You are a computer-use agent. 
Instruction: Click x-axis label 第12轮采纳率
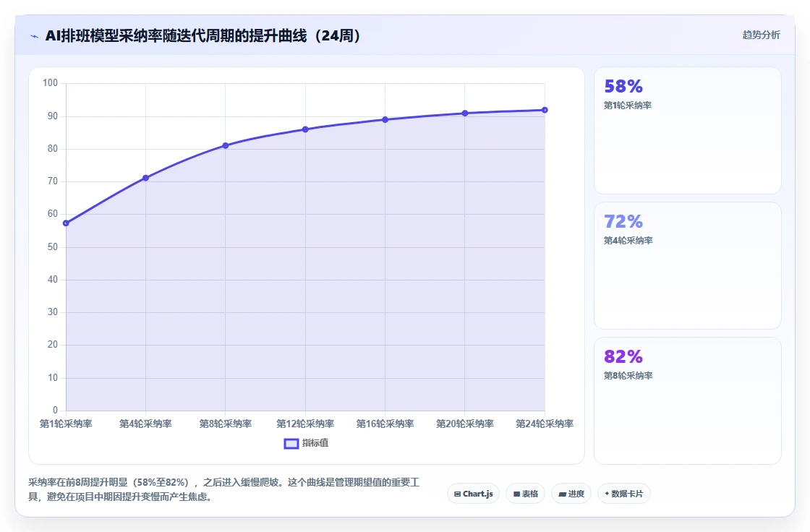(305, 424)
